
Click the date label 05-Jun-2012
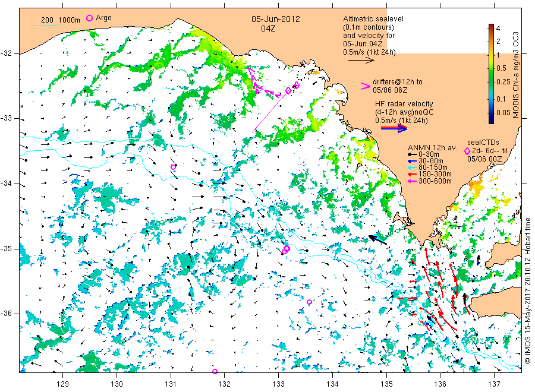click(276, 19)
